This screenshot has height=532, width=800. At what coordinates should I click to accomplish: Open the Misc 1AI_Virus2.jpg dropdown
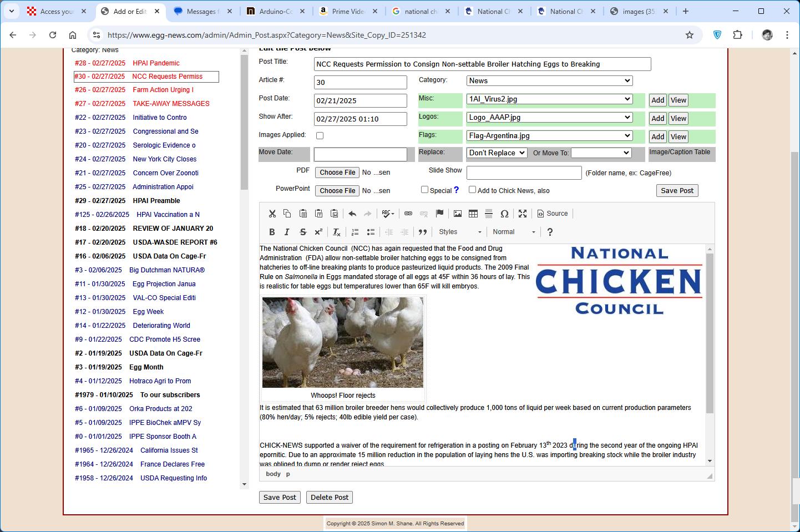[x=549, y=99]
